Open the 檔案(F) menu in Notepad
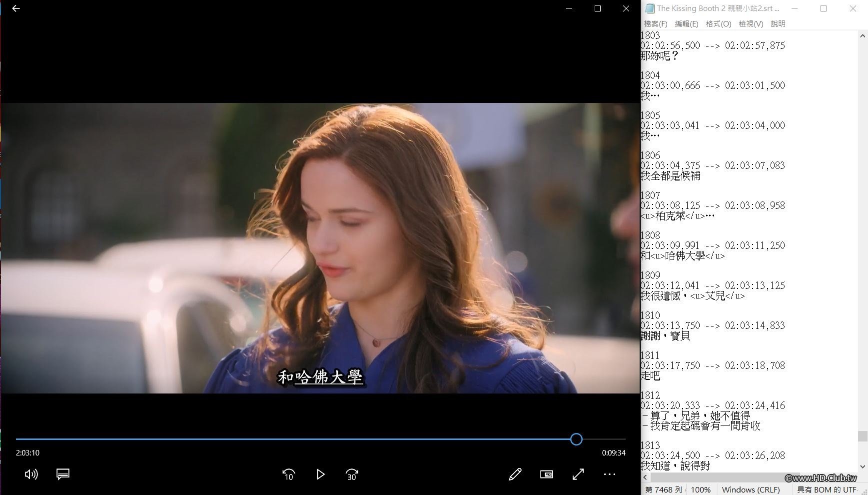Viewport: 868px width, 495px height. [656, 23]
